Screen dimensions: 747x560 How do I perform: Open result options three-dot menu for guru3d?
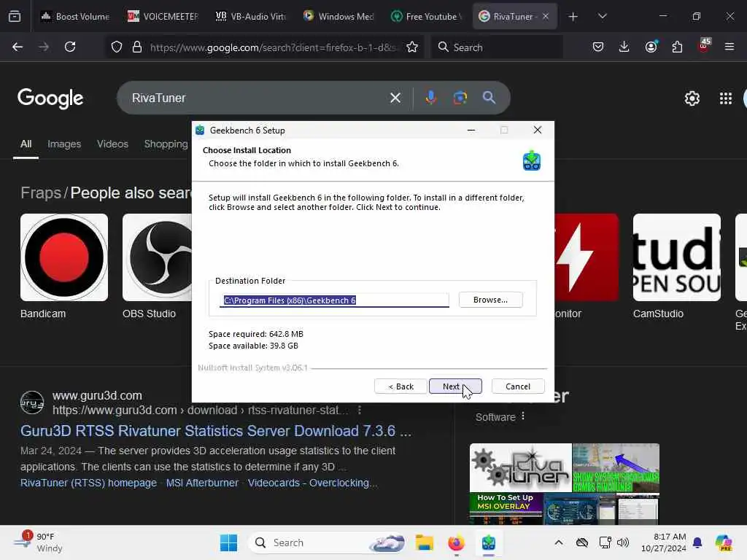[359, 410]
